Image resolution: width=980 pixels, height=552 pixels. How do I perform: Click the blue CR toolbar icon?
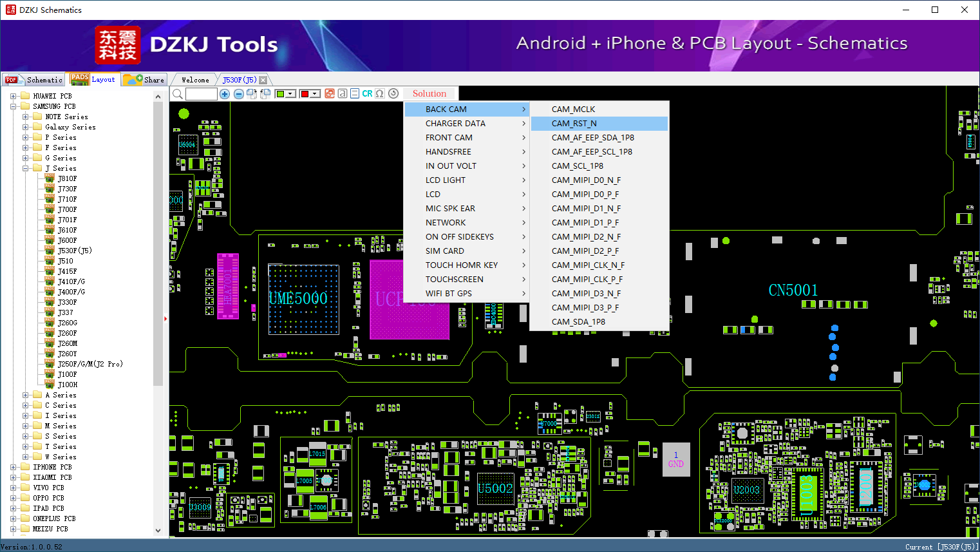click(367, 94)
